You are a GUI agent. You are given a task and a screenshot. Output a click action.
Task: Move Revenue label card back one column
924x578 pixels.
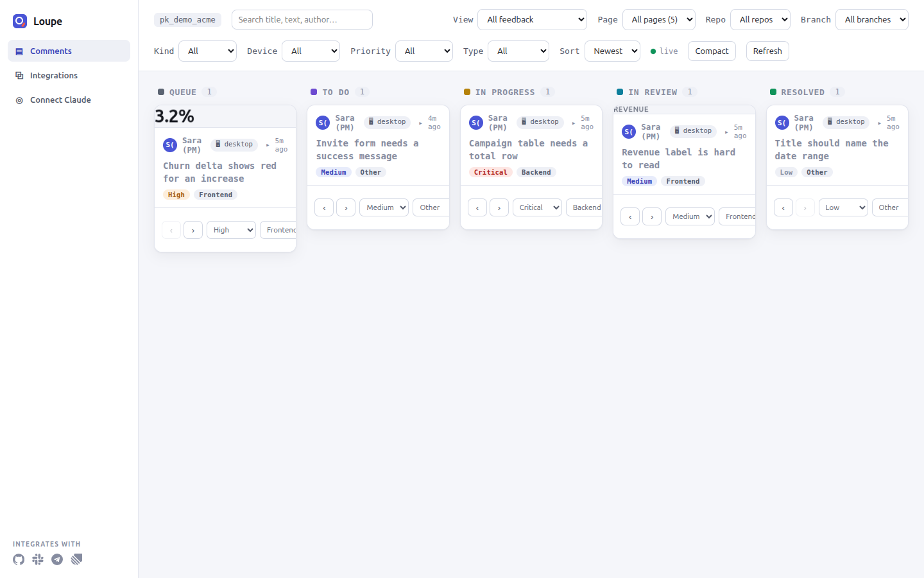click(630, 216)
